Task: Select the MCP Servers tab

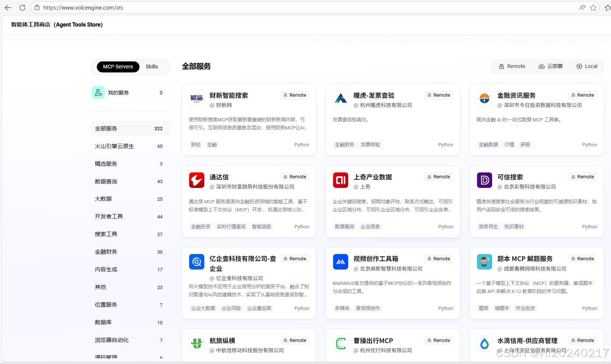Action: click(x=118, y=67)
